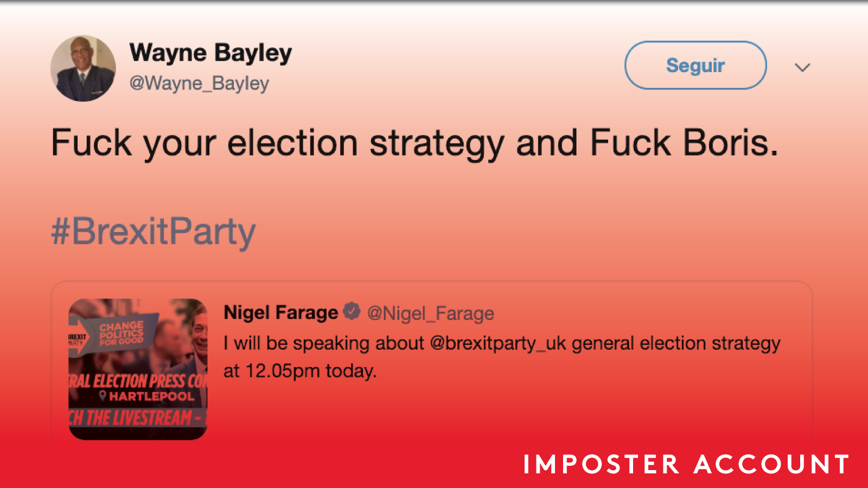Open the Wayne Bayley display name link

210,53
